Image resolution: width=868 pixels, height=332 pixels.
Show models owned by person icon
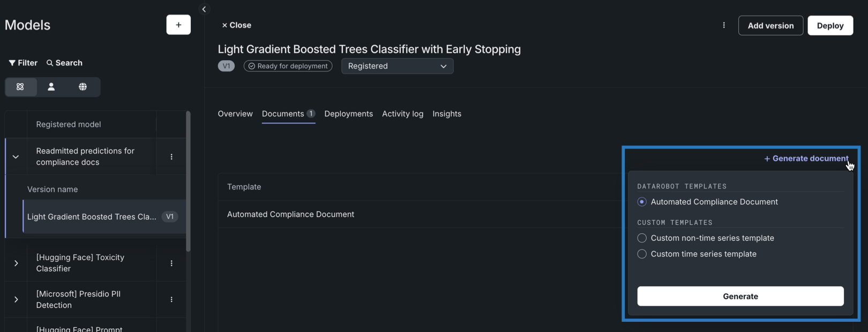[51, 87]
